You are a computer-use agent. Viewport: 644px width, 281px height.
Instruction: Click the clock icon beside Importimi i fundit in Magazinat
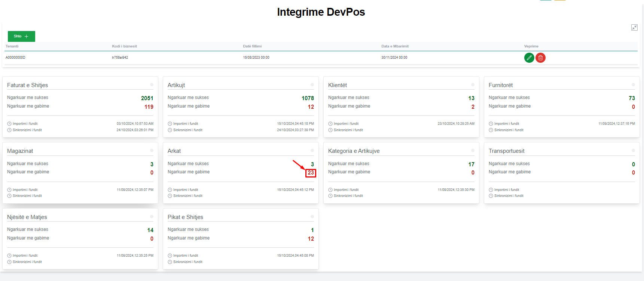(9, 190)
